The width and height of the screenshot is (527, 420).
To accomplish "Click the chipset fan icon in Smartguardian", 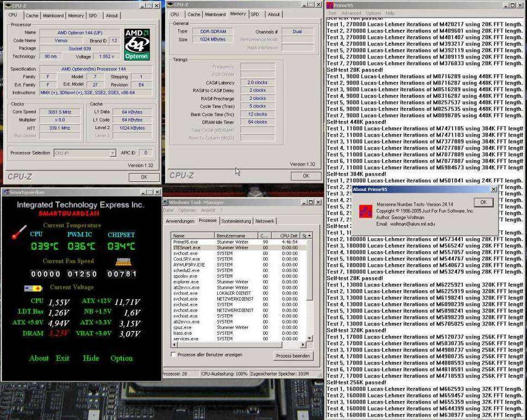I will click(123, 262).
